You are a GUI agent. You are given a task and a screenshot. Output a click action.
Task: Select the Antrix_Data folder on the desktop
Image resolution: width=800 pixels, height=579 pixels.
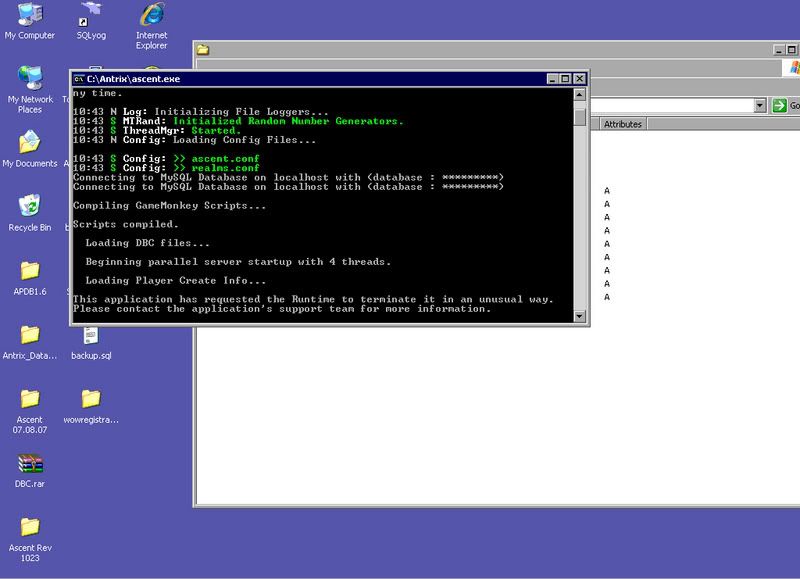(x=29, y=335)
